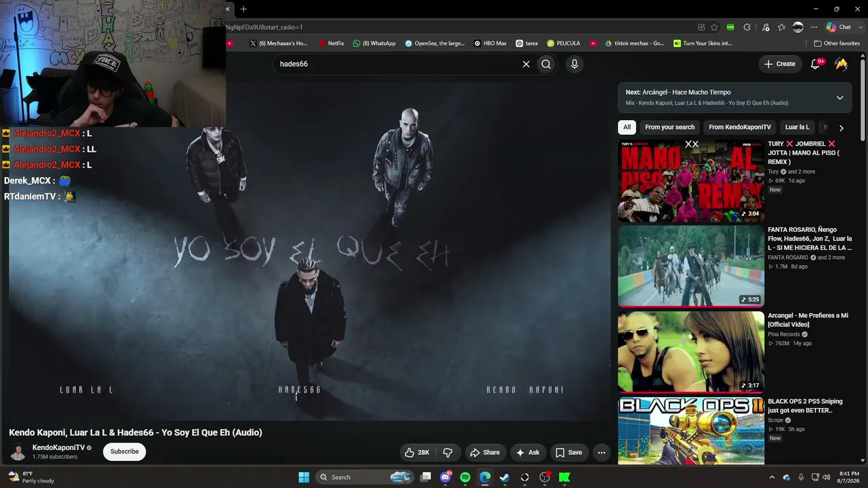Viewport: 868px width, 488px height.
Task: Open the Windows Start menu
Action: 304,477
